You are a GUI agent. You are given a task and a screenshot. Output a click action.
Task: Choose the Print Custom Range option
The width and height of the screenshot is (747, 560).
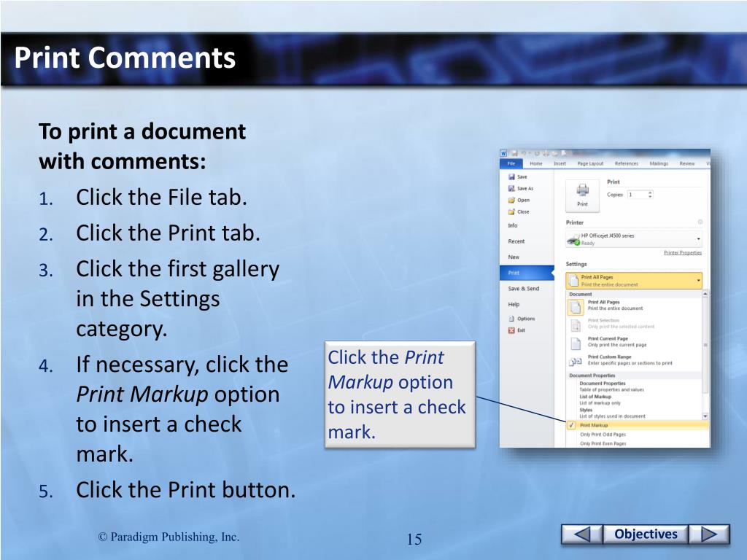click(x=634, y=360)
